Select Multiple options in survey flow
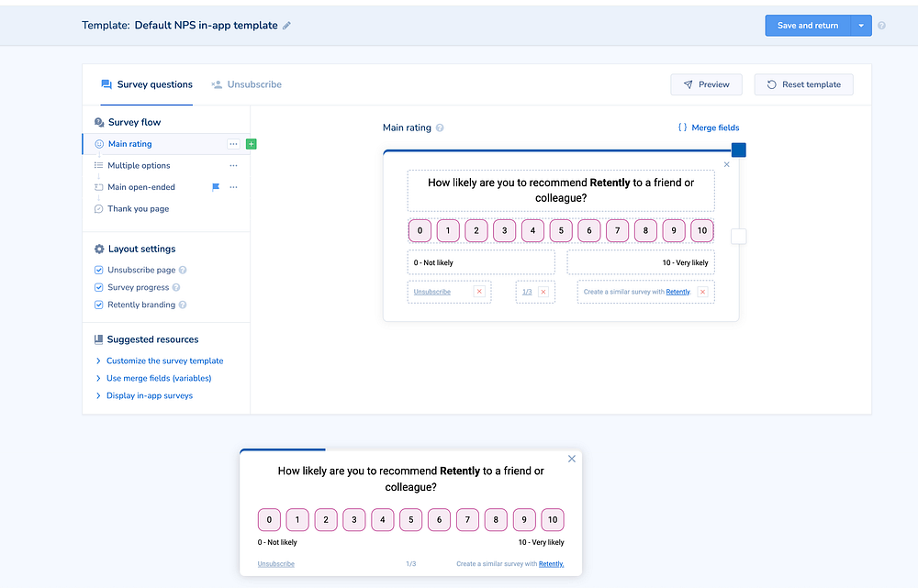918x588 pixels. coord(139,166)
